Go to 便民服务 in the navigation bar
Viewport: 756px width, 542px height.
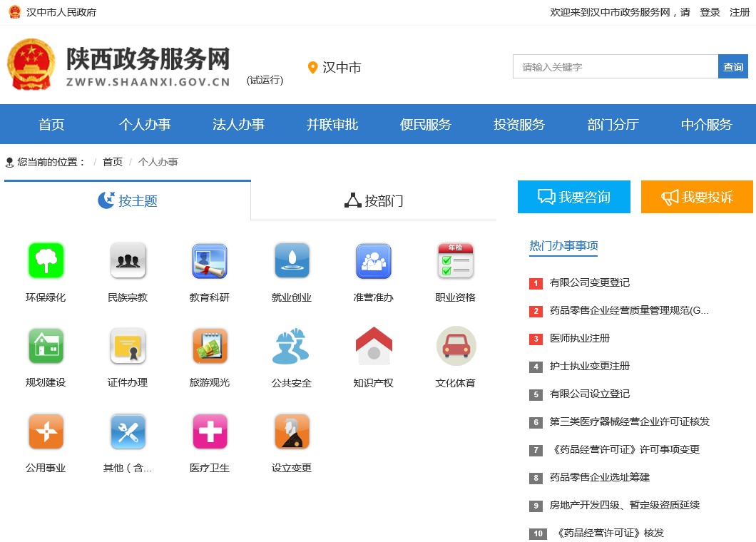[426, 125]
